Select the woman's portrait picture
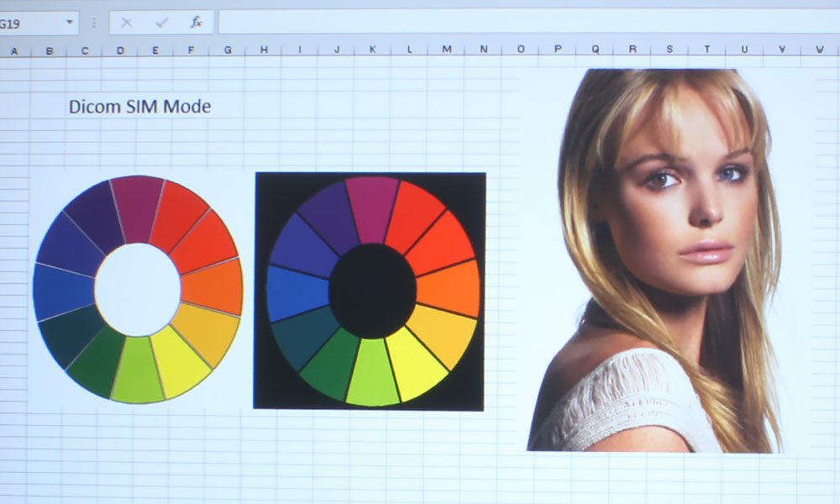 point(664,260)
